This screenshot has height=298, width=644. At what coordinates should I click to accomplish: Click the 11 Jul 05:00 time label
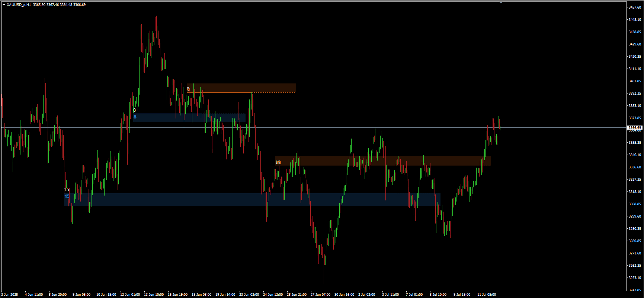[x=487, y=295]
